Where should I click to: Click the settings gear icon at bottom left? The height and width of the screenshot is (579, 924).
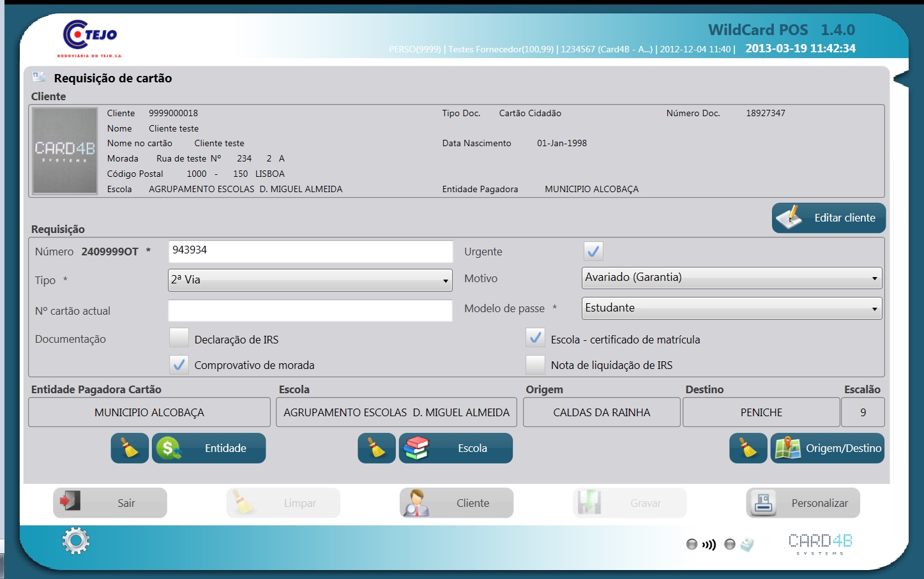pos(75,541)
